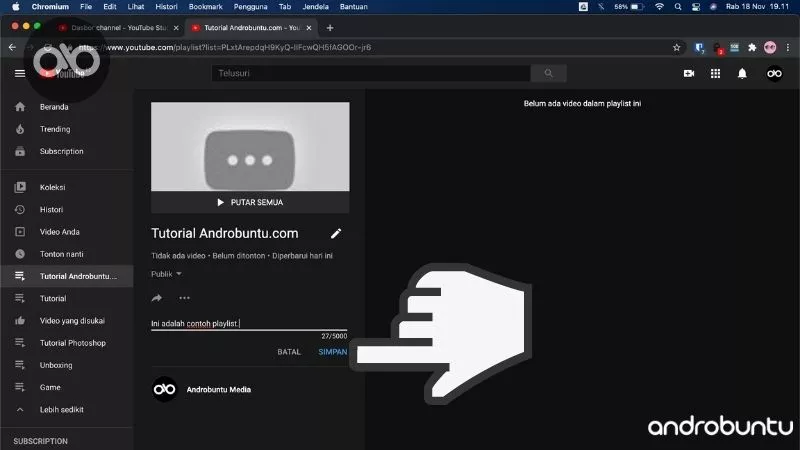Open the Androbuntu Media channel link
Viewport: 800px width, 450px height.
click(x=218, y=390)
